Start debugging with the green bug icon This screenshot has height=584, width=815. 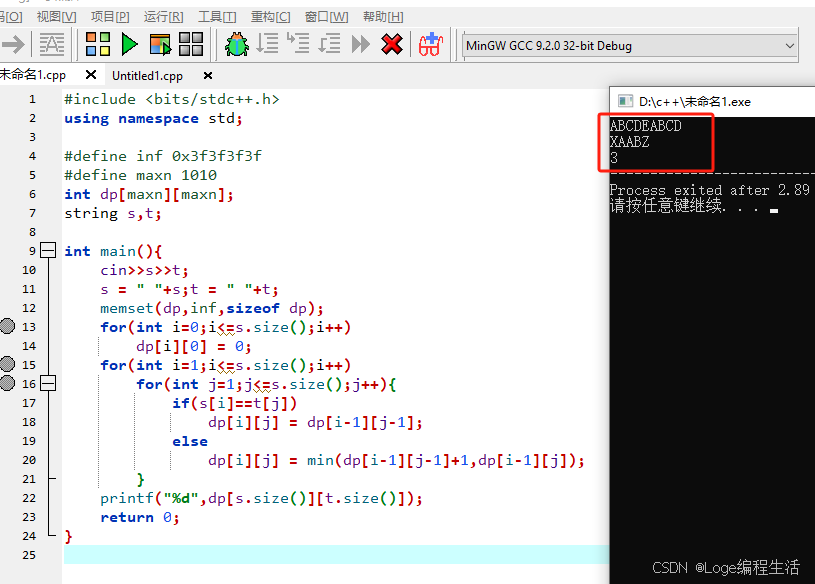(236, 44)
